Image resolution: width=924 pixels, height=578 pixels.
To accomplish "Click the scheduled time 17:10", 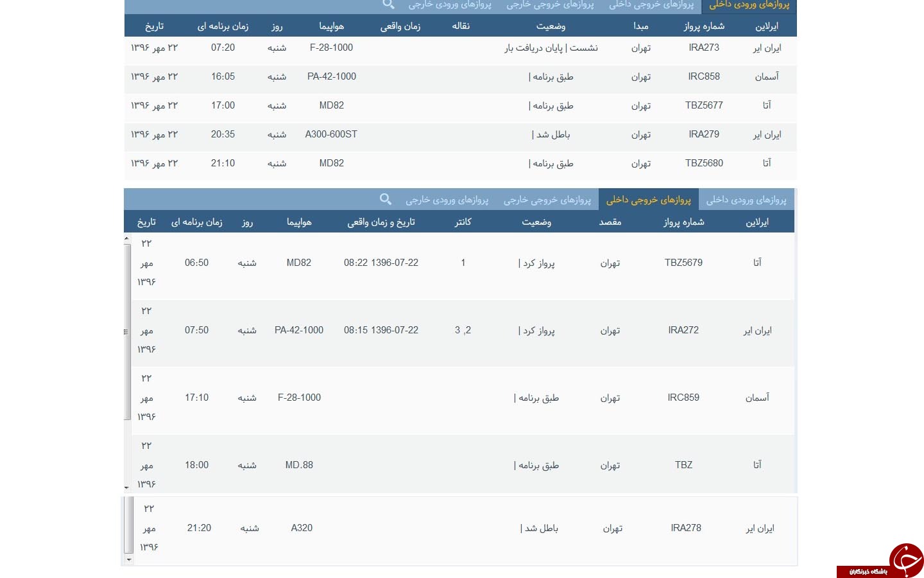I will pyautogui.click(x=196, y=398).
